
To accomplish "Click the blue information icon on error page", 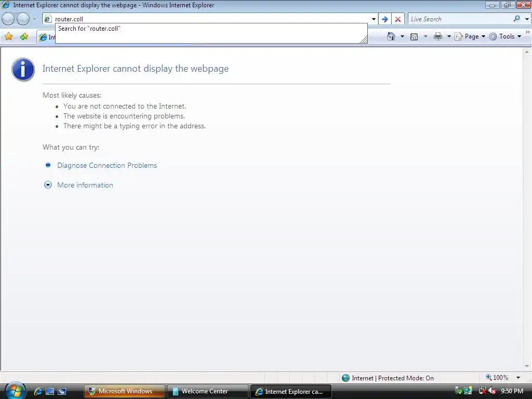I will coord(23,69).
